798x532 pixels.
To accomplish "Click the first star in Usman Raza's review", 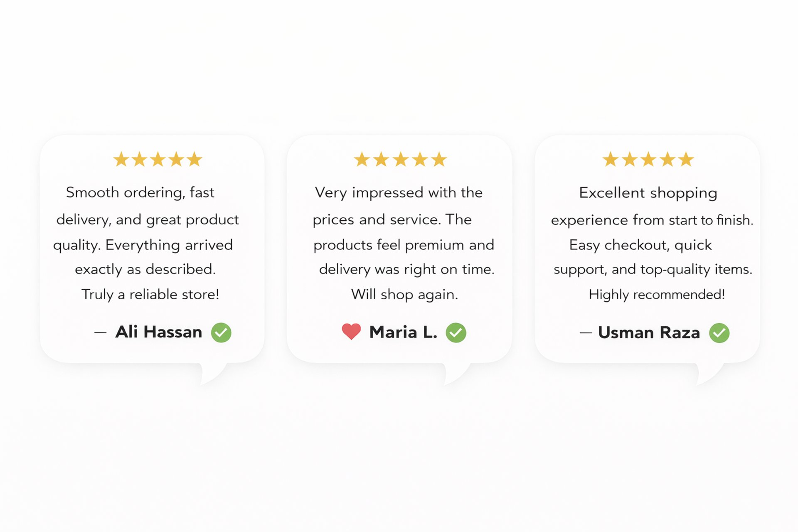I will [610, 159].
